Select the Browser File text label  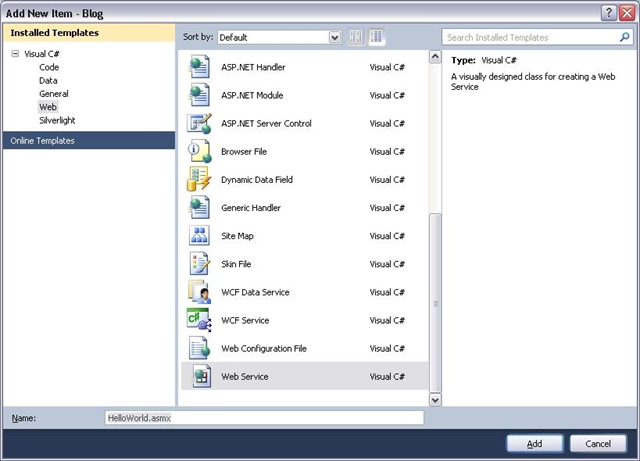(244, 151)
